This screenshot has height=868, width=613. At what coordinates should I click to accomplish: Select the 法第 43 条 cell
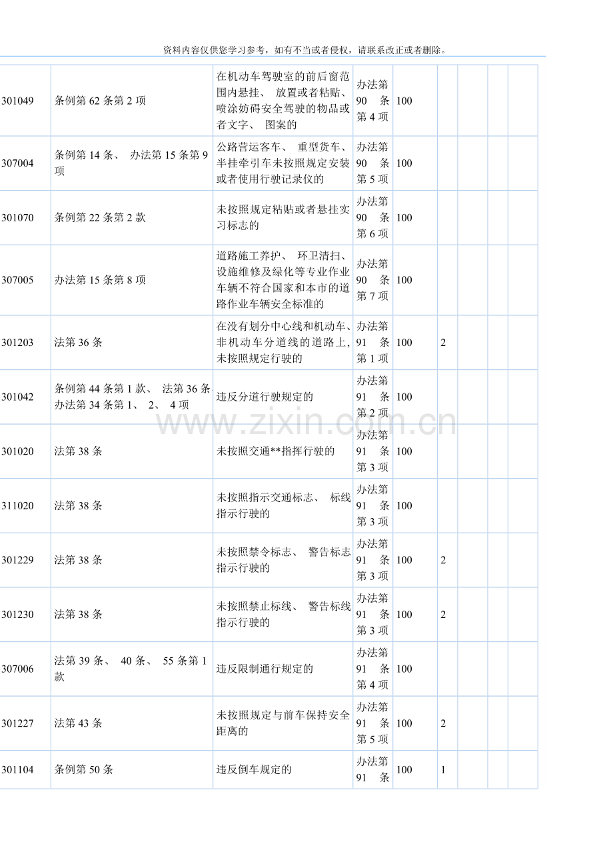(x=79, y=723)
